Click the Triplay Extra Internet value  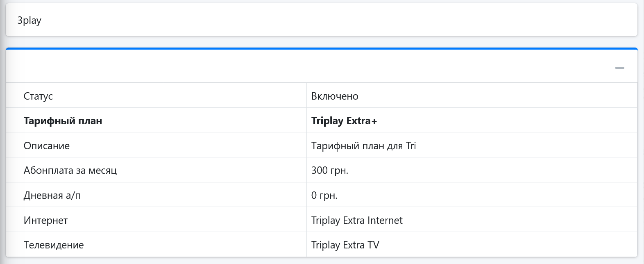[x=357, y=221]
